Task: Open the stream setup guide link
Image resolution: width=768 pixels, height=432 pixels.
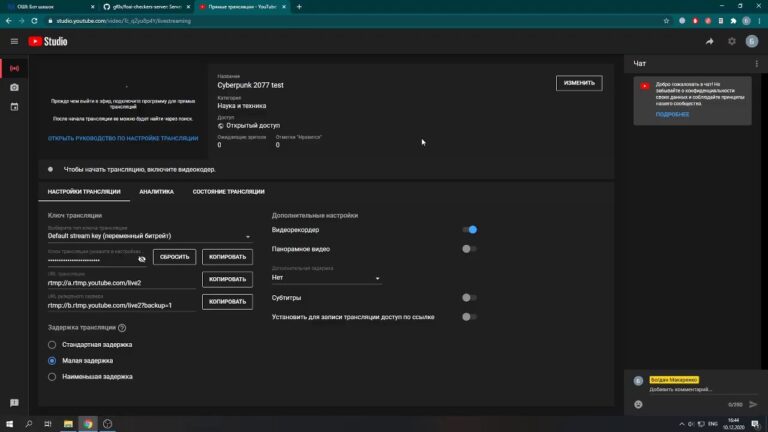Action: click(x=123, y=139)
